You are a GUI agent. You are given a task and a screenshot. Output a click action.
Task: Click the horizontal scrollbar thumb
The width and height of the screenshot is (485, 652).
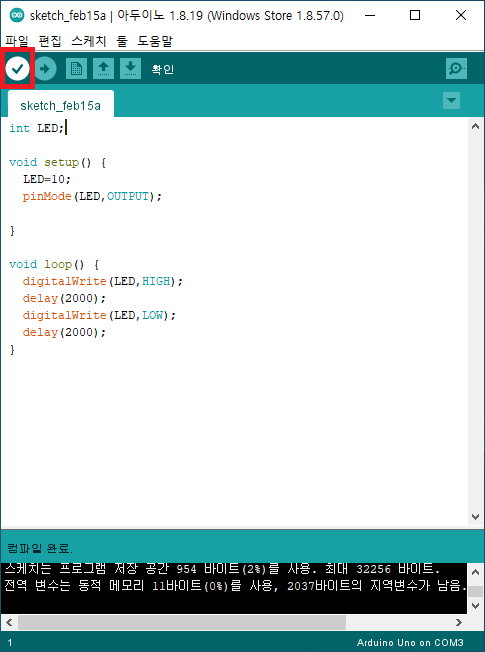pyautogui.click(x=182, y=622)
